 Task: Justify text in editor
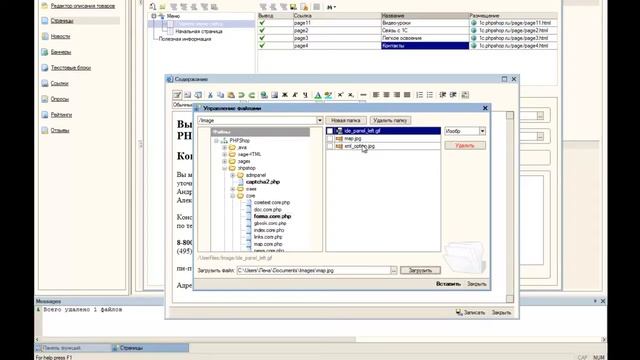pyautogui.click(x=407, y=95)
